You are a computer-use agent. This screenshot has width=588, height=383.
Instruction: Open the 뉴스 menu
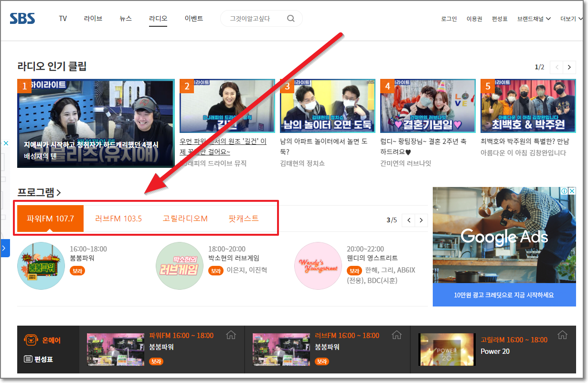tap(126, 19)
